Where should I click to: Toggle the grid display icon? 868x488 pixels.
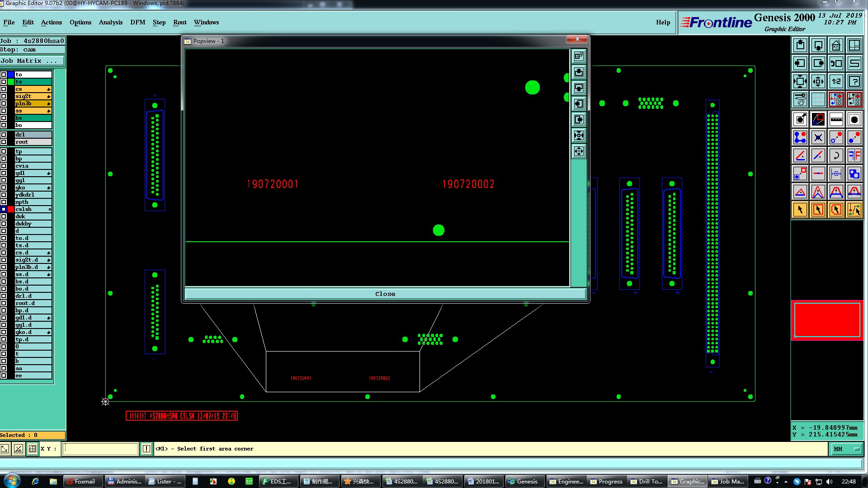click(818, 99)
